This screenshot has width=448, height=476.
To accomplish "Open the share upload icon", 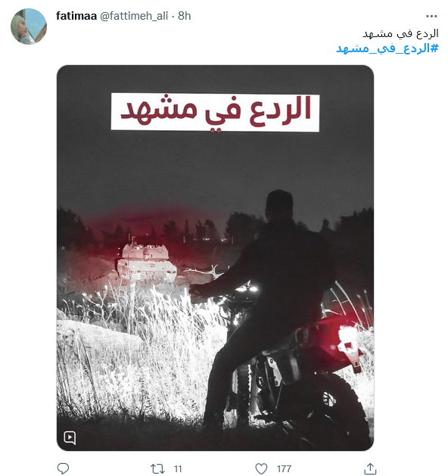I will tap(370, 468).
